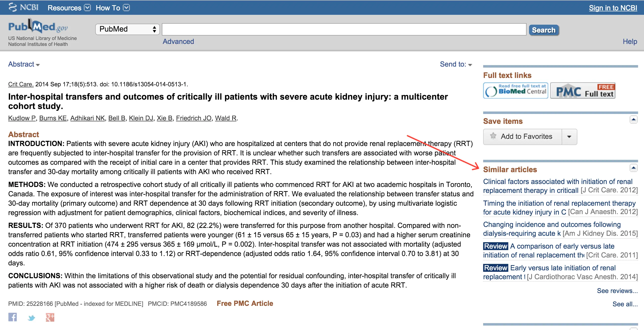644x330 pixels.
Task: Click the star icon on Add to Favorites
Action: click(493, 136)
